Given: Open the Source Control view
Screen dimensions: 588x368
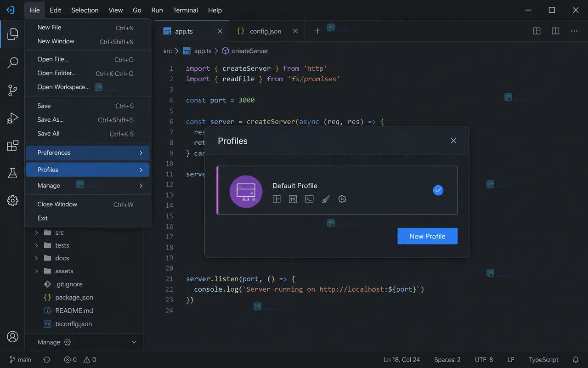Looking at the screenshot, I should pos(13,91).
